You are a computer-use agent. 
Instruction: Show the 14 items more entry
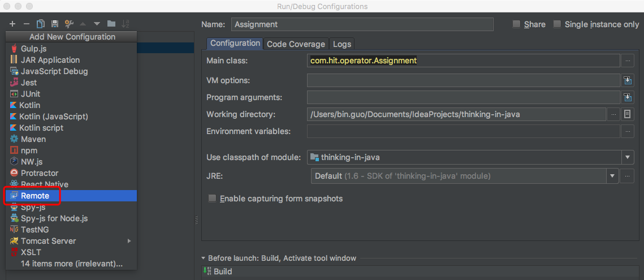(x=71, y=264)
